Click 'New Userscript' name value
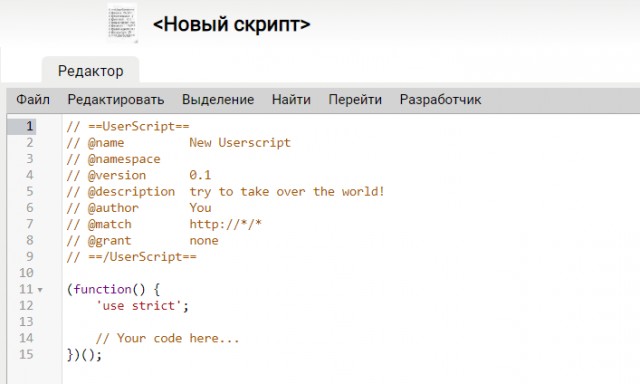The height and width of the screenshot is (384, 640). click(240, 142)
